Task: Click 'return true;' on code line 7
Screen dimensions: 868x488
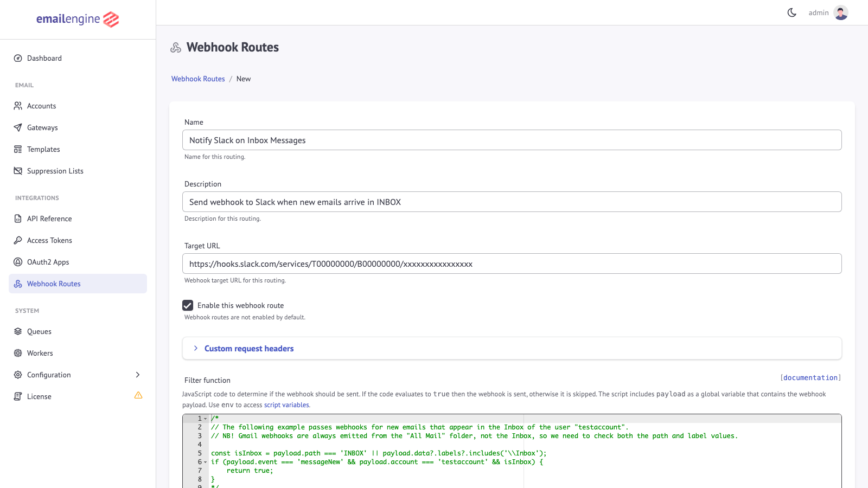Action: 250,471
